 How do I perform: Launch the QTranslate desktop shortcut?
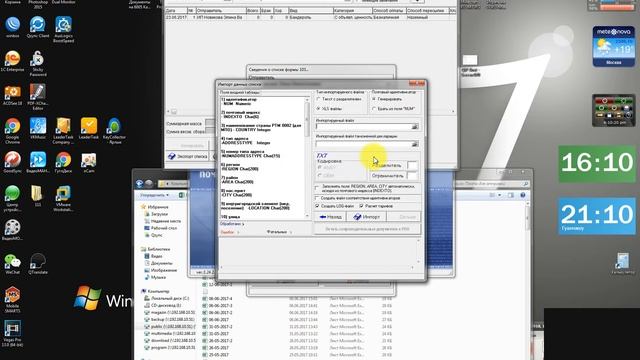point(38,264)
